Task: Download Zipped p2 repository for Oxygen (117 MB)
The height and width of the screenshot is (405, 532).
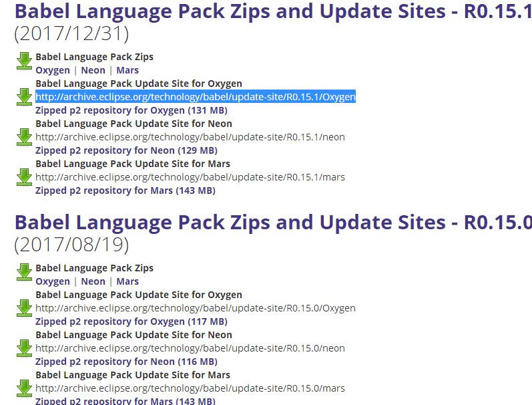Action: click(131, 321)
